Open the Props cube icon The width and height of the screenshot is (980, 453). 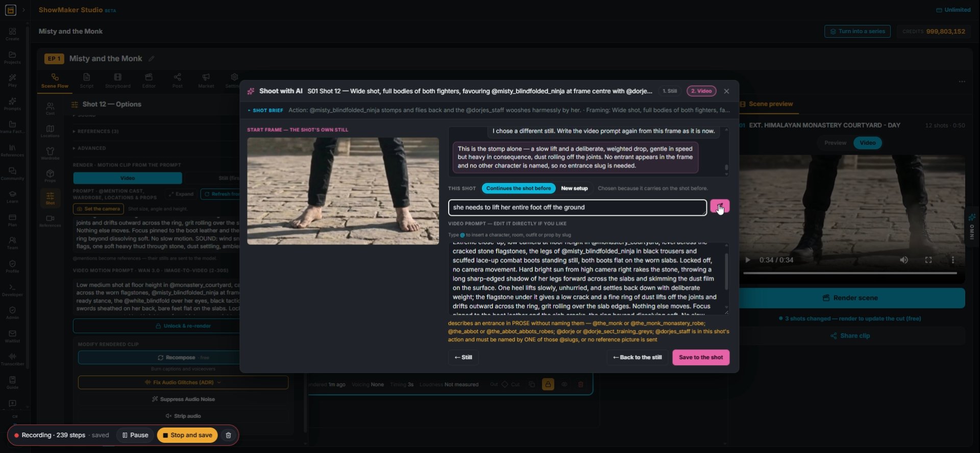click(x=50, y=176)
